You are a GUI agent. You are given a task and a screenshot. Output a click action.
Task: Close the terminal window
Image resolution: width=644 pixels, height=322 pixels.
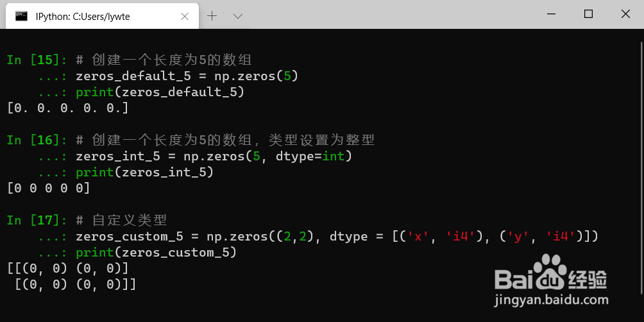[x=625, y=14]
